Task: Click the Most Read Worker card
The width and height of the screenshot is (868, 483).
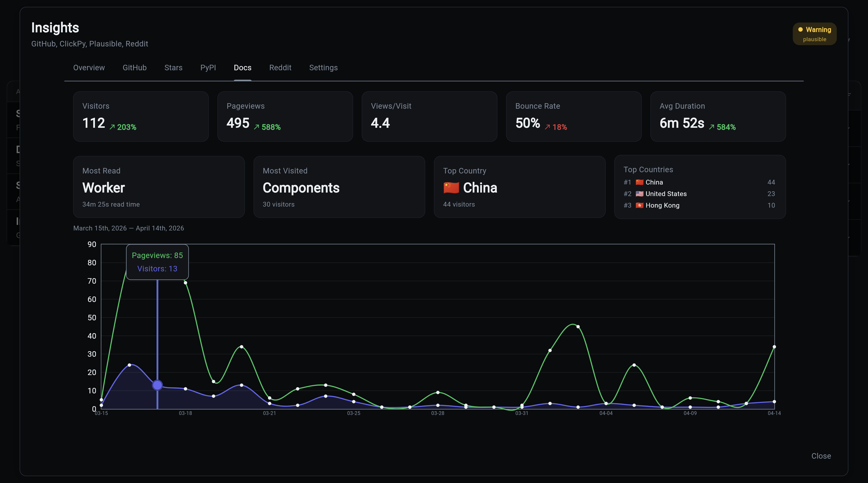Action: click(159, 187)
